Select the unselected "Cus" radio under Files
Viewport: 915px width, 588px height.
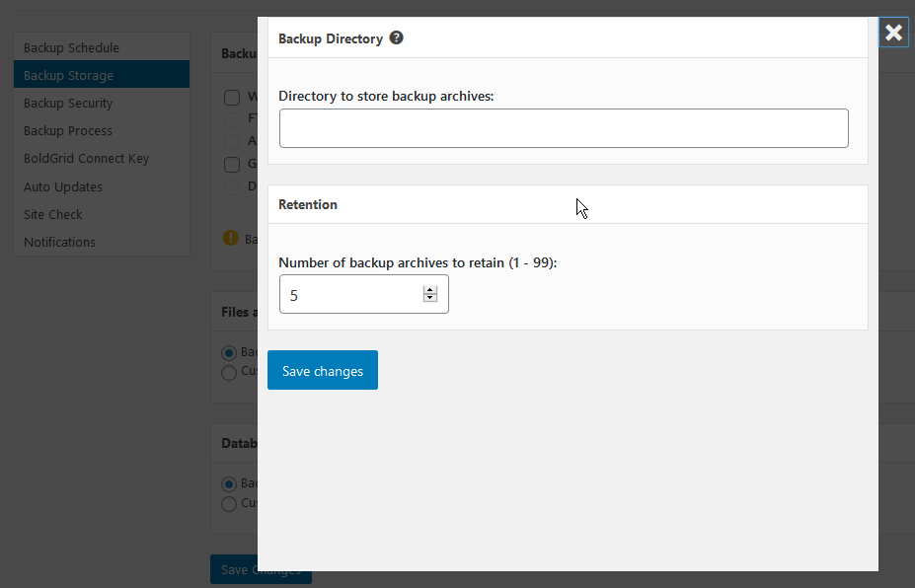[x=229, y=372]
